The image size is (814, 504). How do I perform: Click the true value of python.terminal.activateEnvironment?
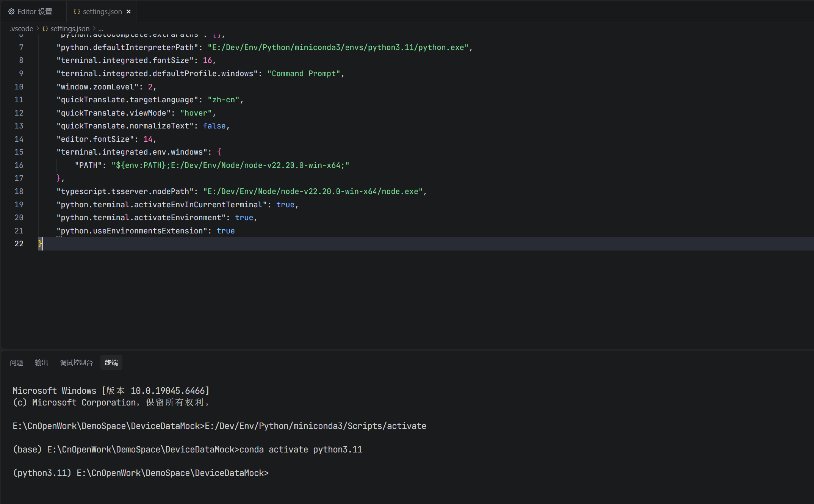244,218
